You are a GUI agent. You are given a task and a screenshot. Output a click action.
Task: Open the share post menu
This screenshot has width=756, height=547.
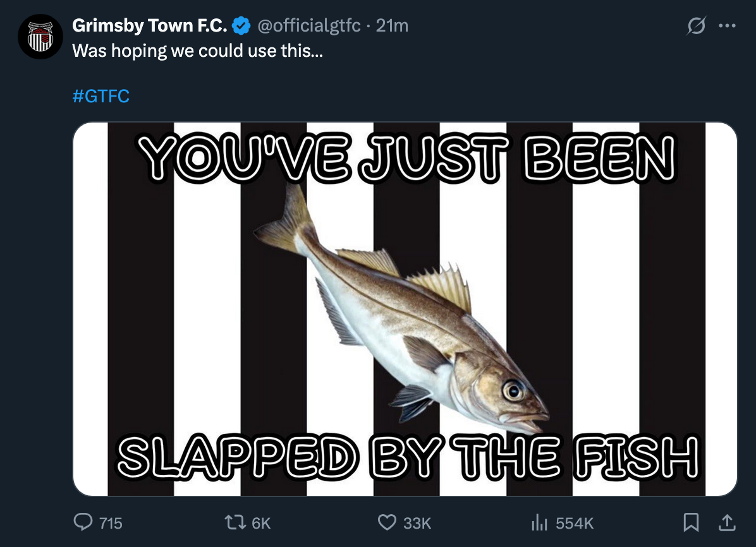727,522
